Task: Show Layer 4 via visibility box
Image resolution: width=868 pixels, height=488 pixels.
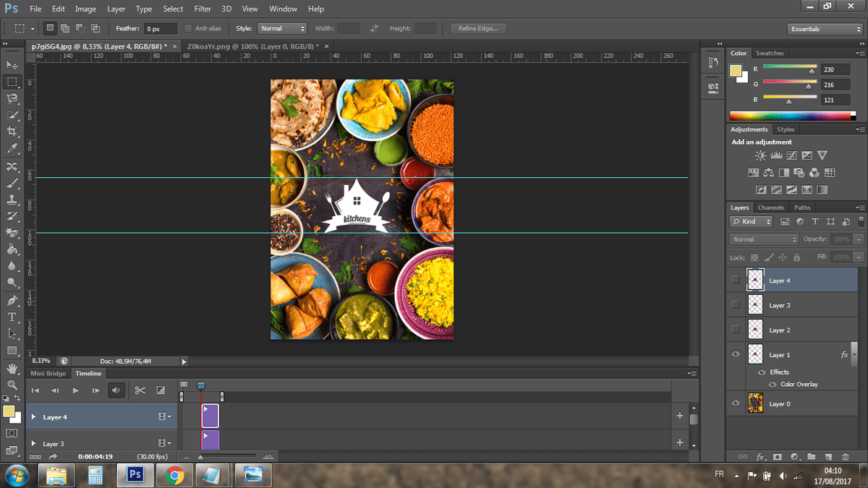Action: point(736,280)
